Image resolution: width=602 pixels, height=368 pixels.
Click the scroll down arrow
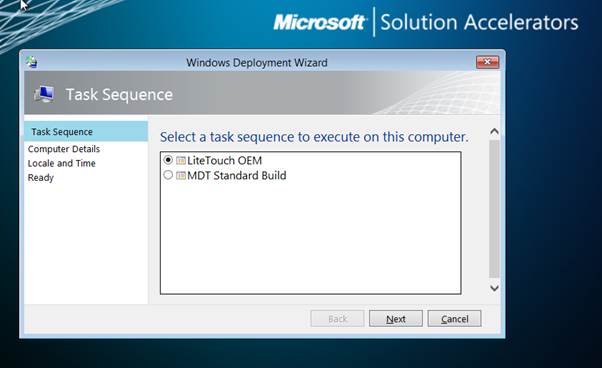pos(494,288)
